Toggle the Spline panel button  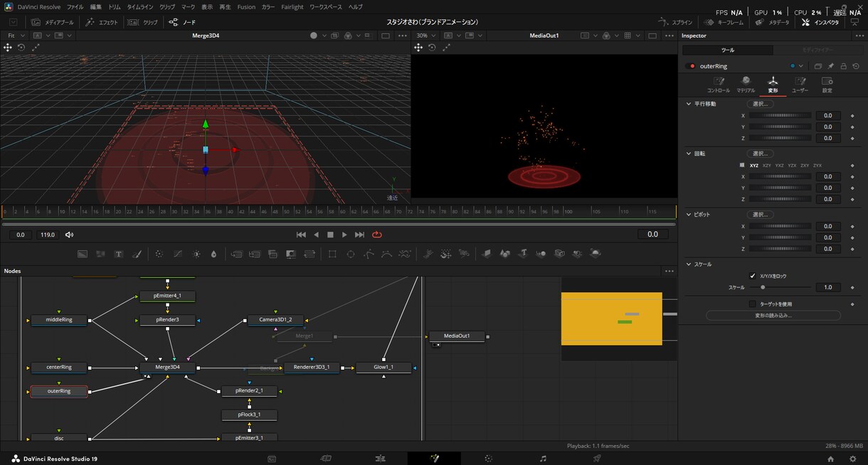tap(675, 22)
